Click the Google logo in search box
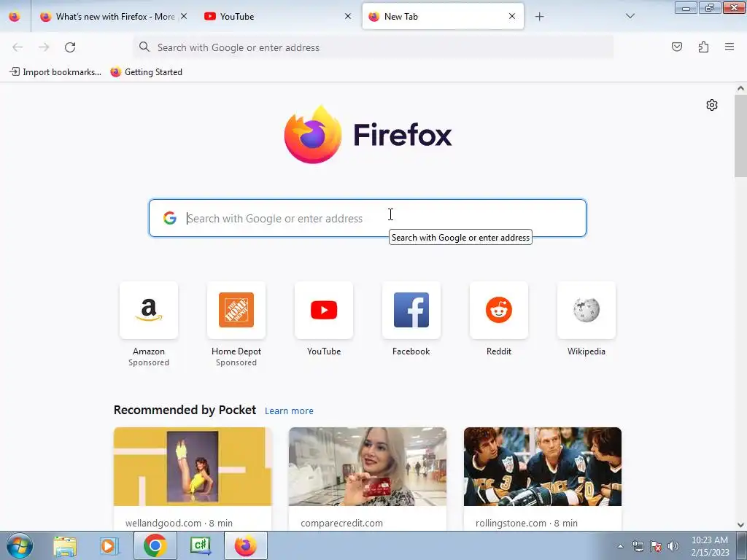This screenshot has width=747, height=560. point(169,218)
